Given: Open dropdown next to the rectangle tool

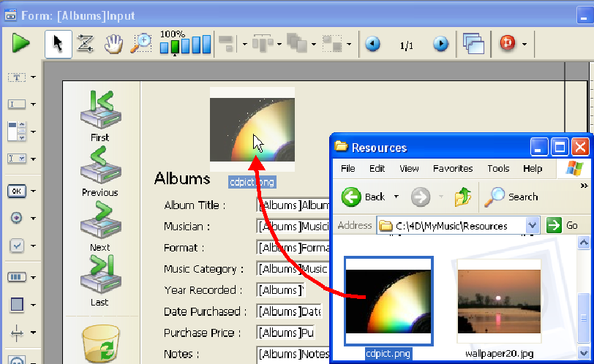Looking at the screenshot, I should [34, 305].
